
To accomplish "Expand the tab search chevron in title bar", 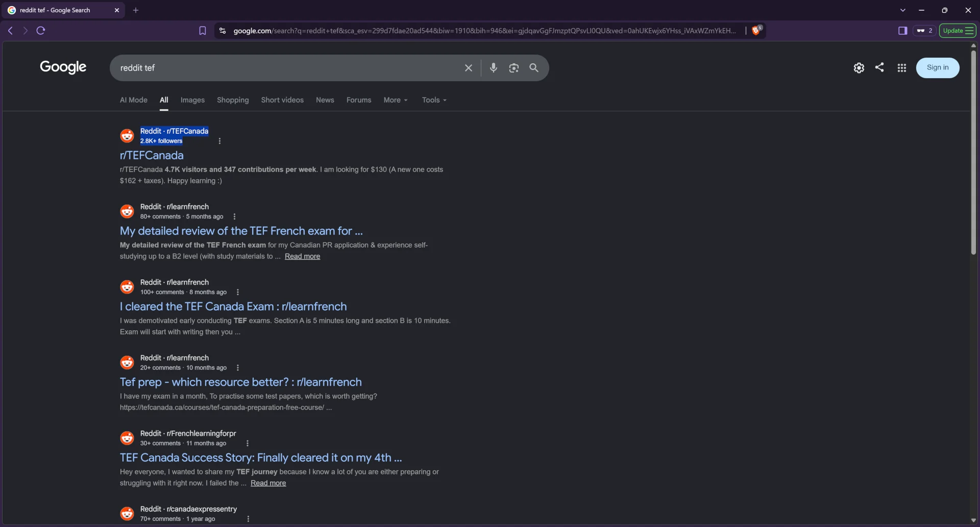I will (902, 10).
